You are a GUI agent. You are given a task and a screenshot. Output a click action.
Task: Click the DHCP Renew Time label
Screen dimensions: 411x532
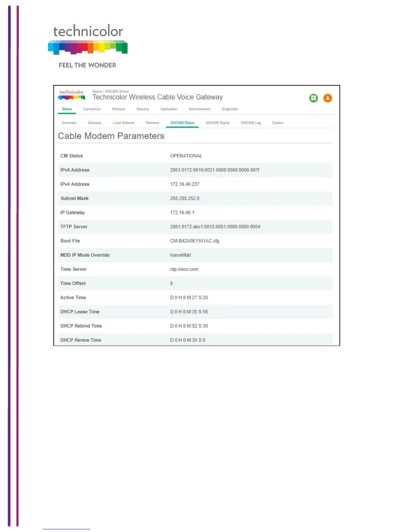coord(81,340)
